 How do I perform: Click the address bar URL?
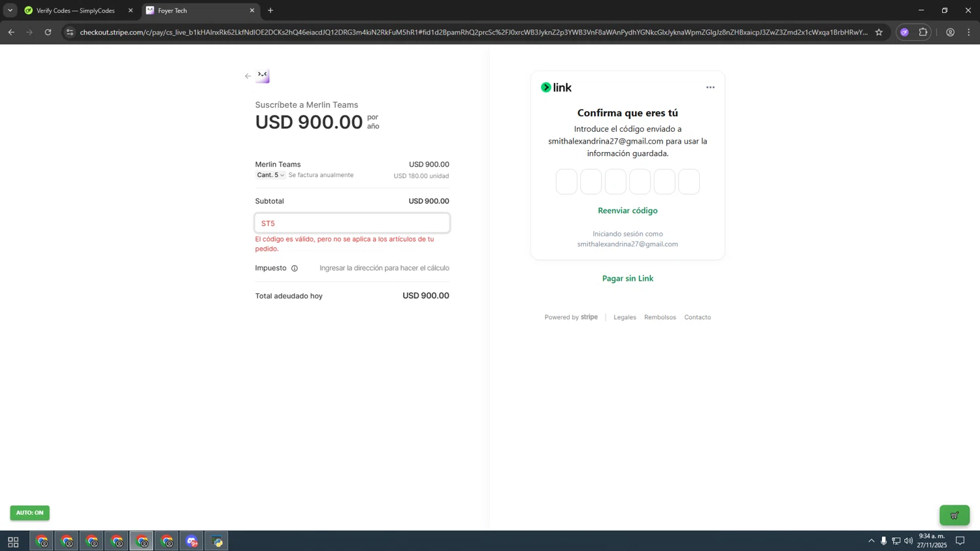(474, 32)
